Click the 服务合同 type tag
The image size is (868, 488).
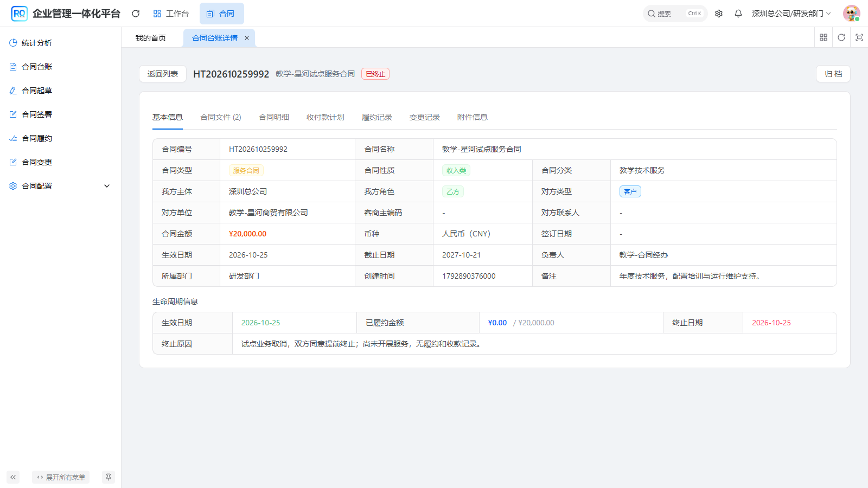coord(246,170)
